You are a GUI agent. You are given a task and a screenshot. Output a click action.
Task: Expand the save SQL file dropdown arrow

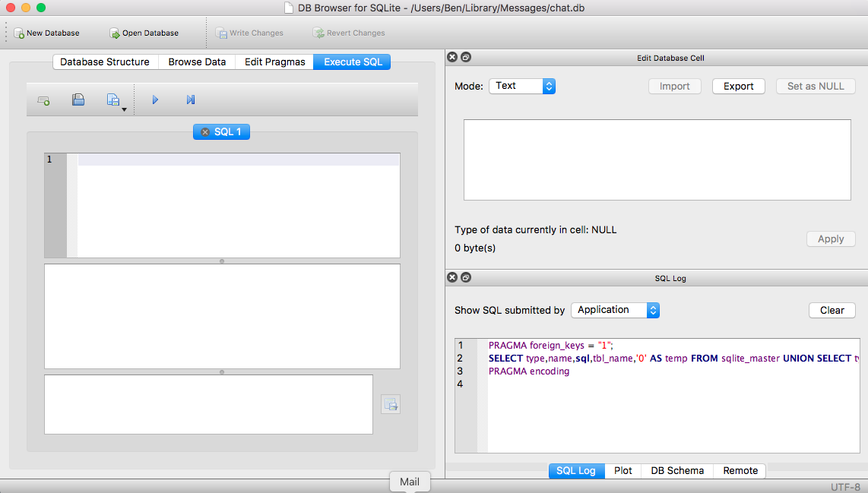click(123, 110)
